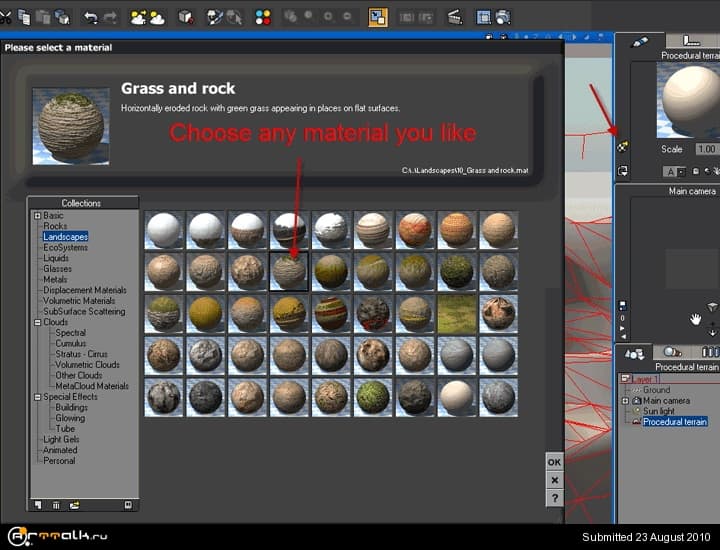The image size is (720, 550).
Task: Collapse the Clouds collection
Action: pos(38,322)
